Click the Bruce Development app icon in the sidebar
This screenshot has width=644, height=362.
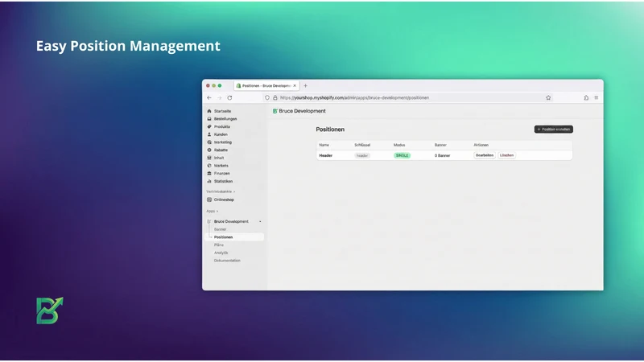209,221
